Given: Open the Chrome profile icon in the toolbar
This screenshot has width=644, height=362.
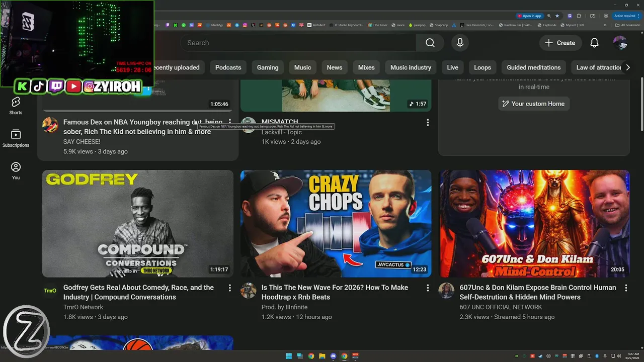Looking at the screenshot, I should click(606, 16).
